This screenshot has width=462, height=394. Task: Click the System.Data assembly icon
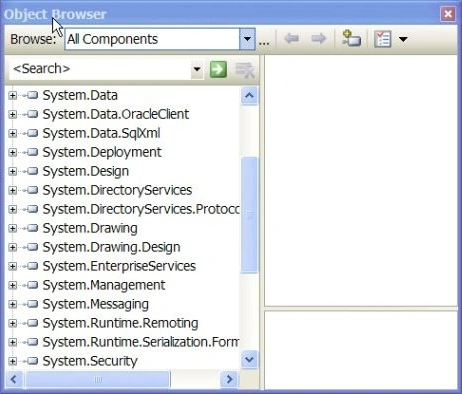(32, 95)
